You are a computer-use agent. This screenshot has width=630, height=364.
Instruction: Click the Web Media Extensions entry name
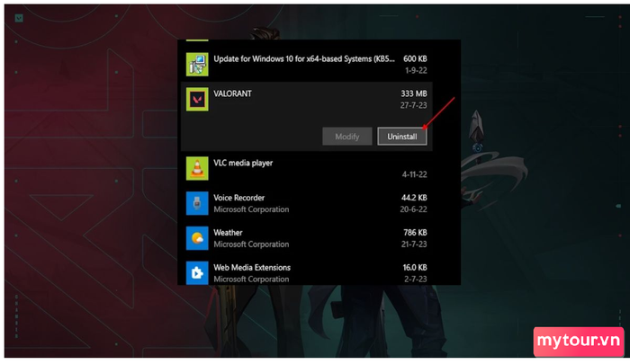coord(252,267)
